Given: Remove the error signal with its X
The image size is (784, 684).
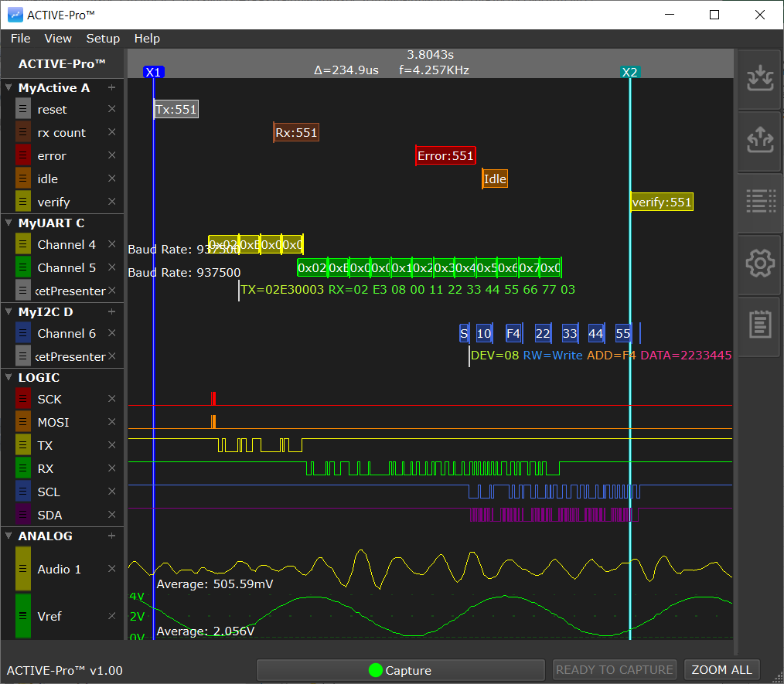Looking at the screenshot, I should [113, 155].
